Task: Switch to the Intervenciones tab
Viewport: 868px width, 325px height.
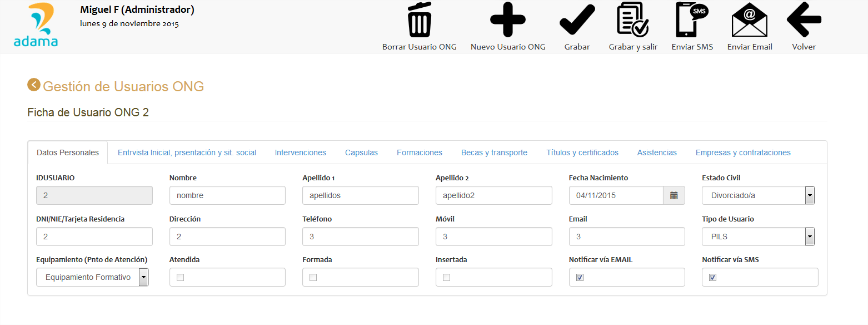Action: pyautogui.click(x=300, y=152)
